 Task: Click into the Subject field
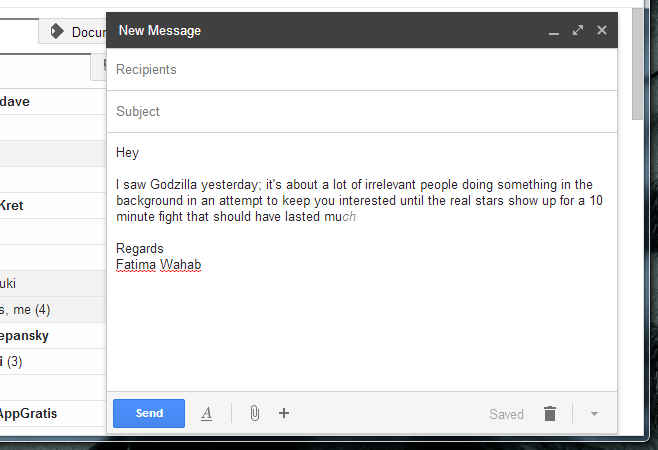(x=362, y=111)
